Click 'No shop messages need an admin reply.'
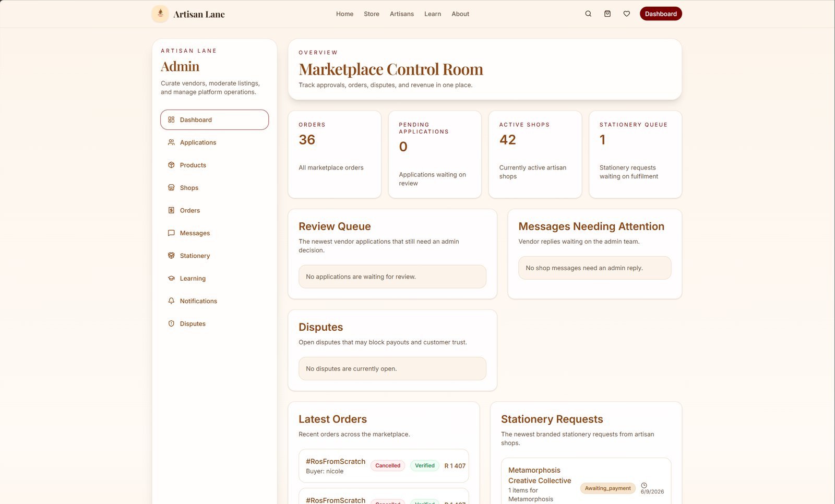 coord(584,268)
